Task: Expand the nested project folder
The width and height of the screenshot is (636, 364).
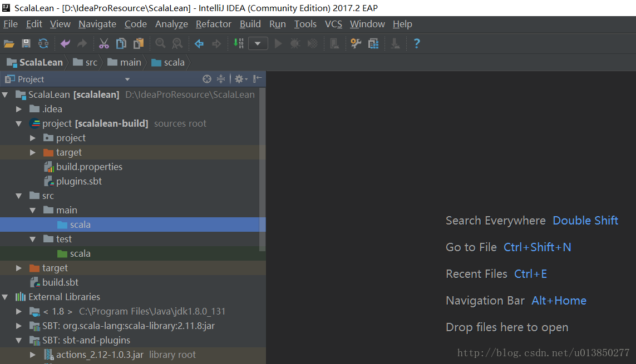Action: click(x=32, y=138)
